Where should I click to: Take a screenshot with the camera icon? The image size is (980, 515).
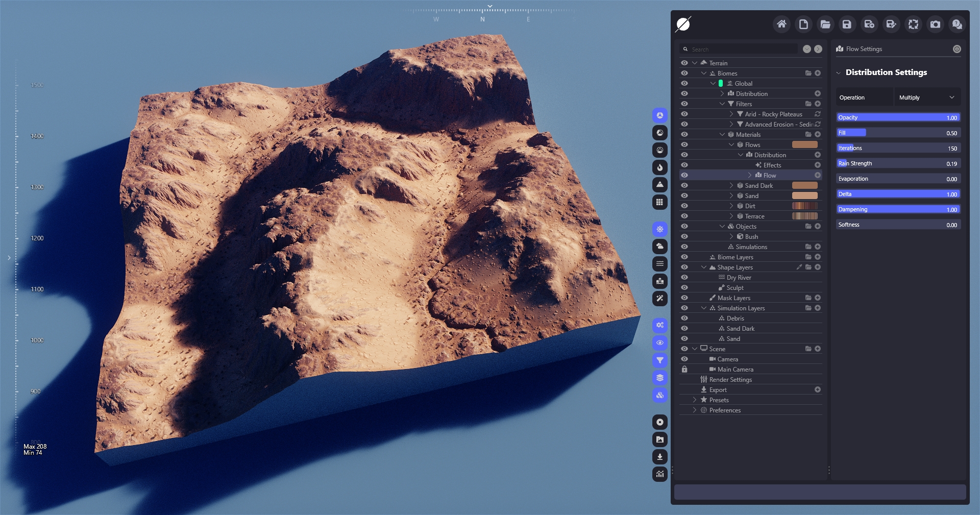pos(935,24)
